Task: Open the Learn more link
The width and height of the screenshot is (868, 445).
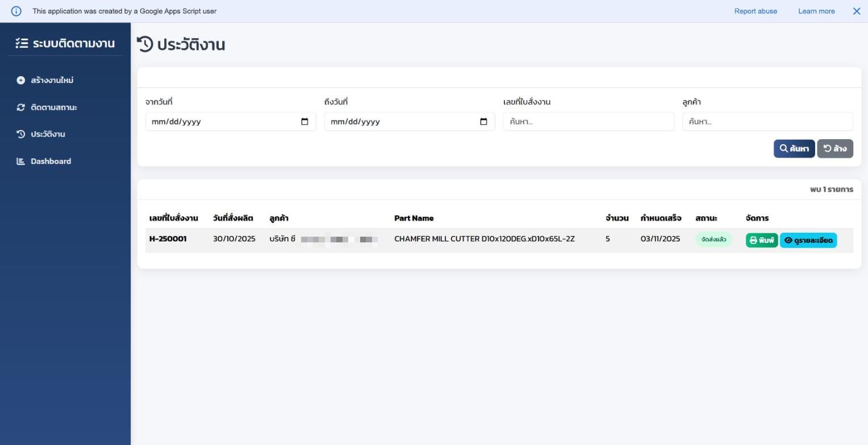Action: click(816, 11)
